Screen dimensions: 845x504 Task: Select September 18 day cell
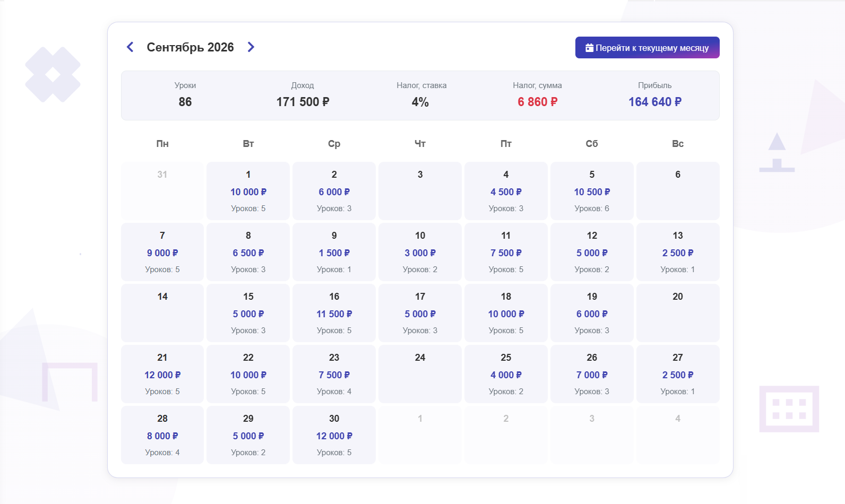[506, 313]
